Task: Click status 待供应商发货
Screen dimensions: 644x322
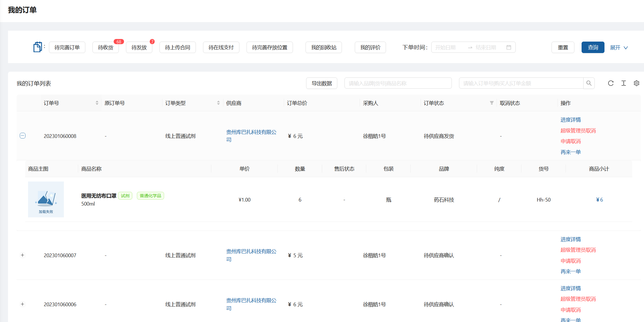Action: point(439,136)
